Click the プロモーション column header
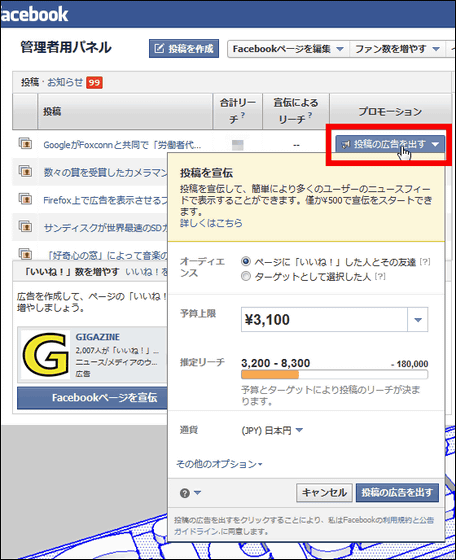This screenshot has width=456, height=560. [390, 112]
